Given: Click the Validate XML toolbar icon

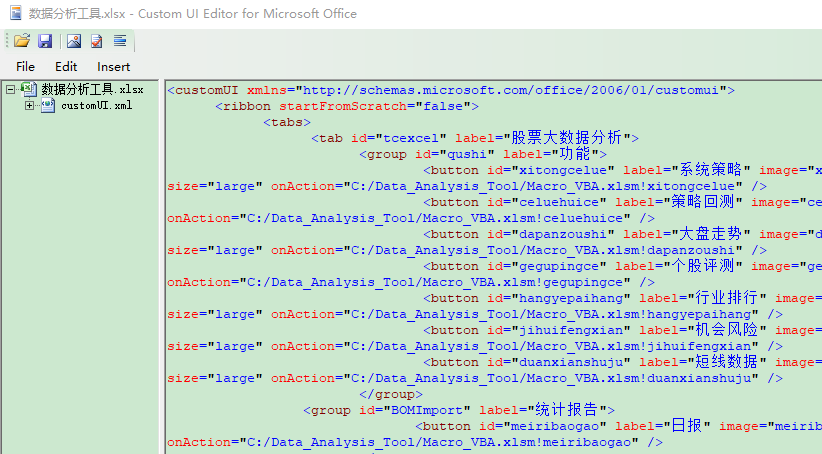Looking at the screenshot, I should click(x=96, y=41).
